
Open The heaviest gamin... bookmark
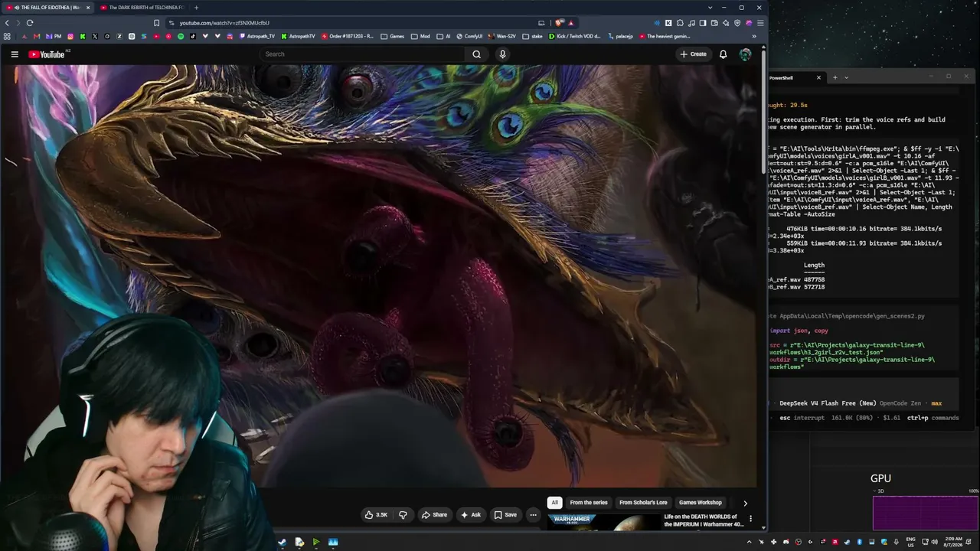665,36
